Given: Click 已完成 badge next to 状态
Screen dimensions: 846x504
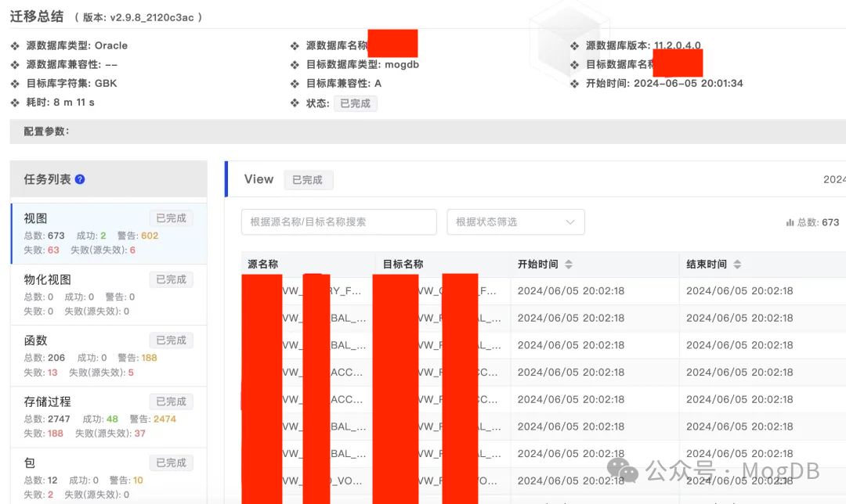Looking at the screenshot, I should pyautogui.click(x=355, y=103).
